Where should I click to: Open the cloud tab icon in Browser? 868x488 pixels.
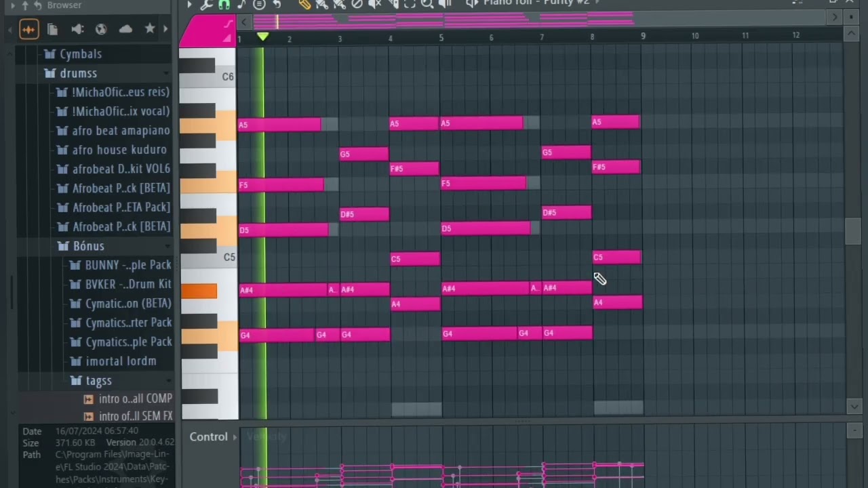(125, 29)
